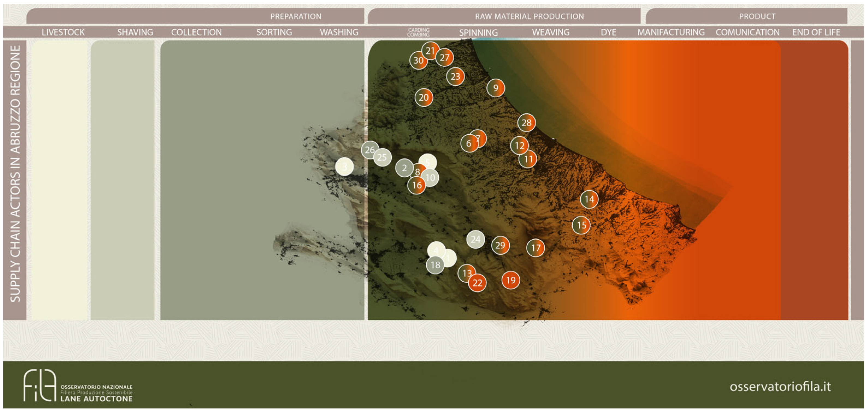Open map marker number 14

[x=589, y=199]
